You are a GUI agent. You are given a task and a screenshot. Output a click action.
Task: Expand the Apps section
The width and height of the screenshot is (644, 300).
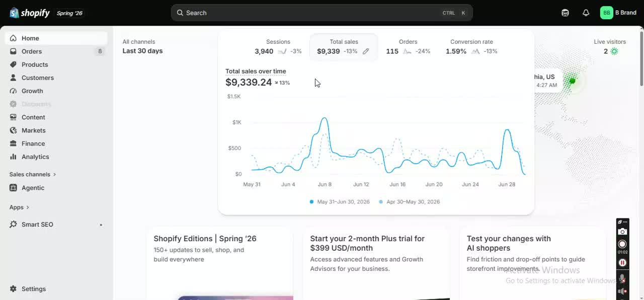(x=19, y=207)
